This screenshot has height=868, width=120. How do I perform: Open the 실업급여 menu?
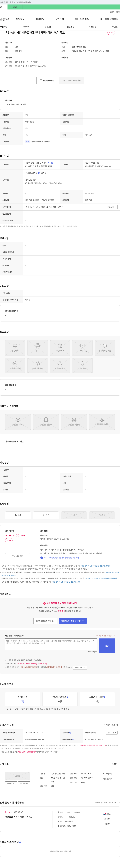[59, 19]
